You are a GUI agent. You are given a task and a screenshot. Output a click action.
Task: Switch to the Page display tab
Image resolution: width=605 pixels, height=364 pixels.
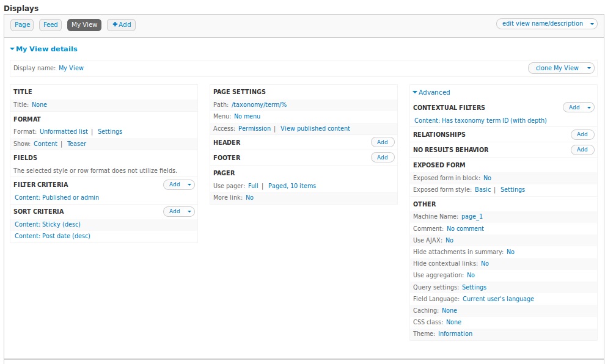point(23,25)
